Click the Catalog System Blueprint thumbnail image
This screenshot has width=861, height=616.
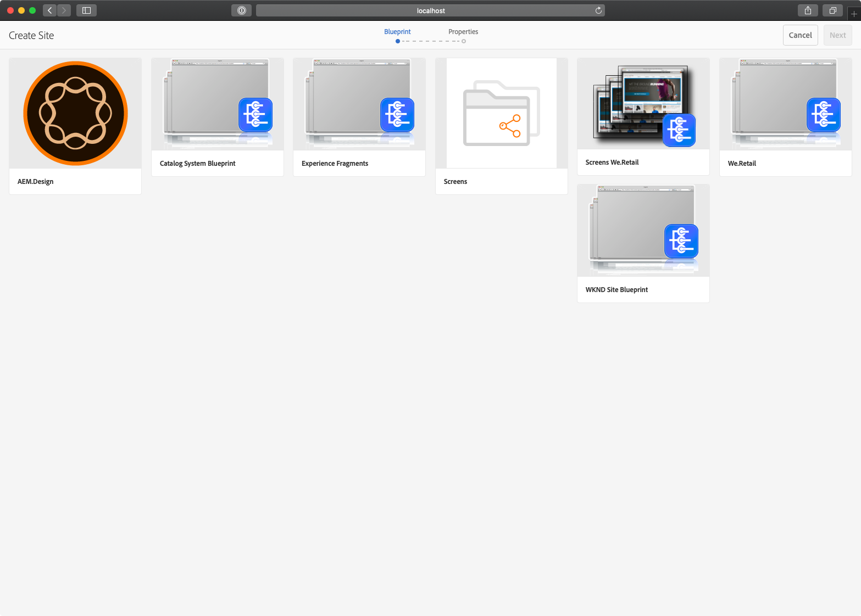pyautogui.click(x=218, y=104)
